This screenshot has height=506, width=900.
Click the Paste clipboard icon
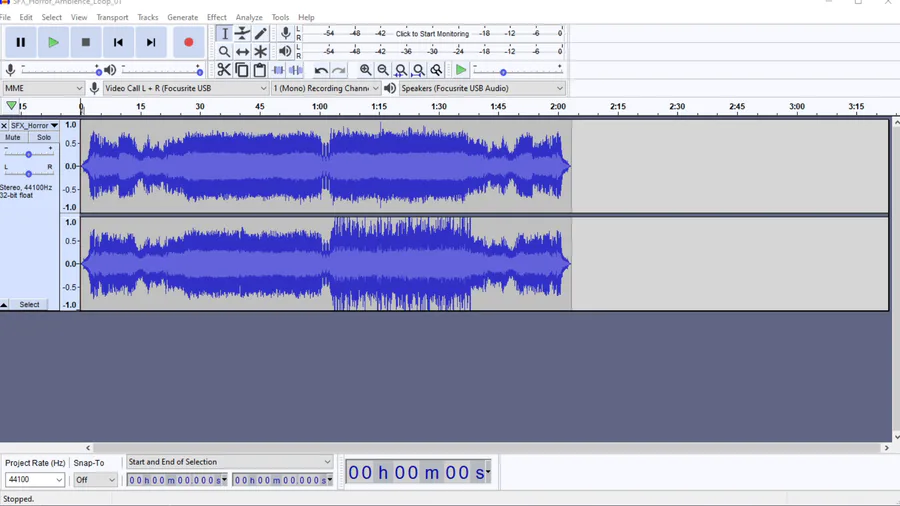(x=259, y=70)
